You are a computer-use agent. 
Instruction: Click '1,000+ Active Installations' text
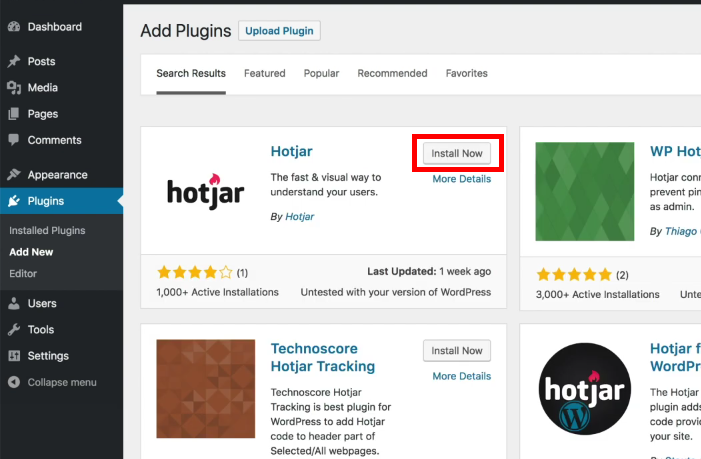[x=217, y=292]
